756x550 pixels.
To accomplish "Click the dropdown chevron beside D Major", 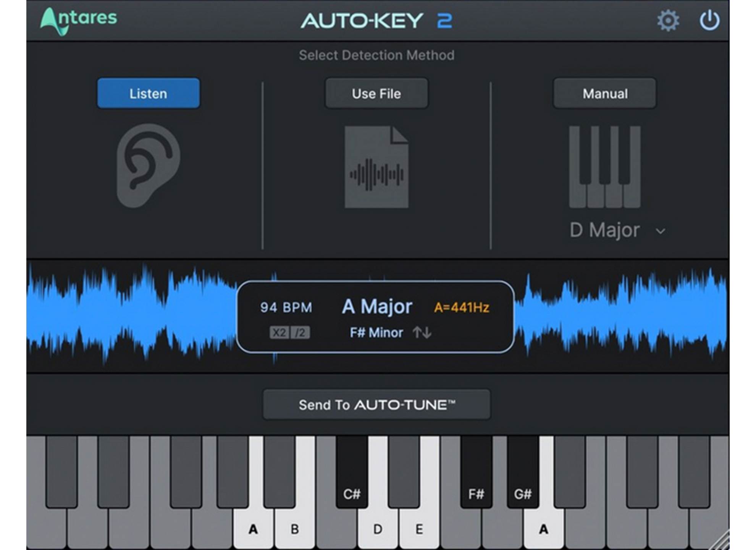I will pyautogui.click(x=661, y=231).
